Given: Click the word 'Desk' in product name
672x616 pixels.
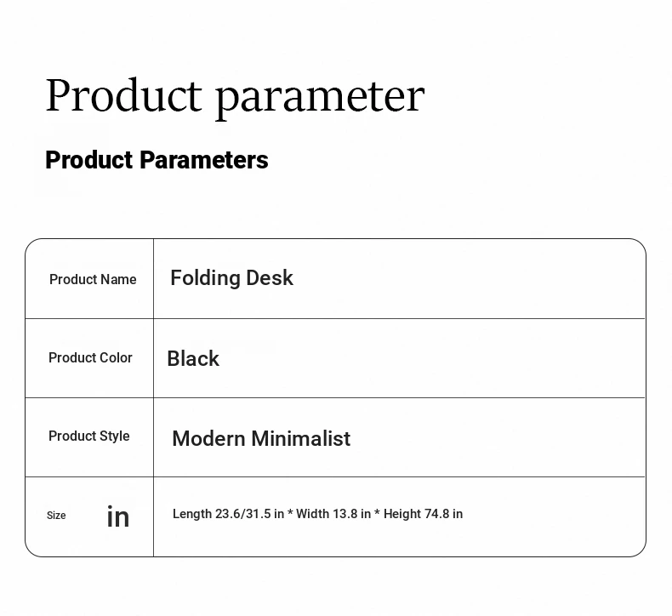Looking at the screenshot, I should pyautogui.click(x=270, y=277).
